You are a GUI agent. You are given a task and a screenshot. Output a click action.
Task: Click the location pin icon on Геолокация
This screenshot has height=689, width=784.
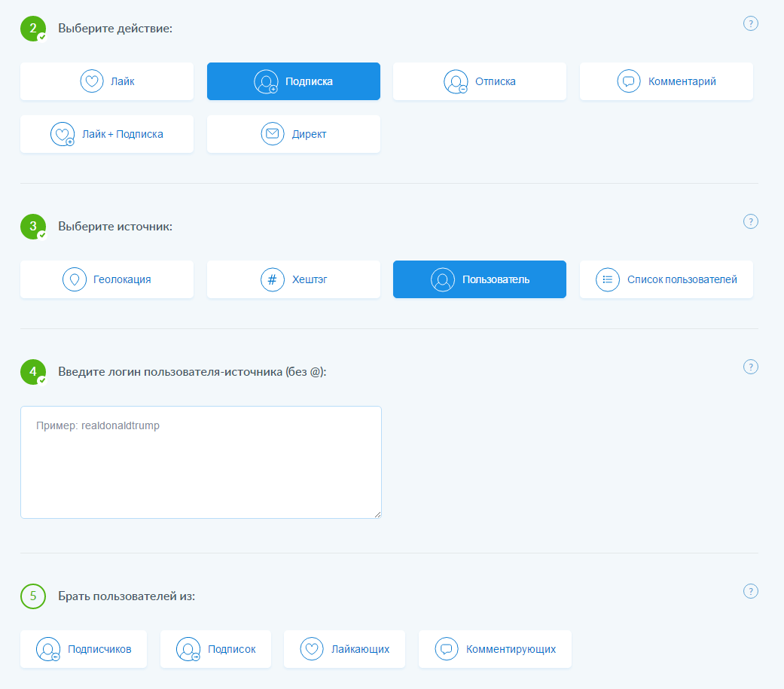[x=74, y=279]
